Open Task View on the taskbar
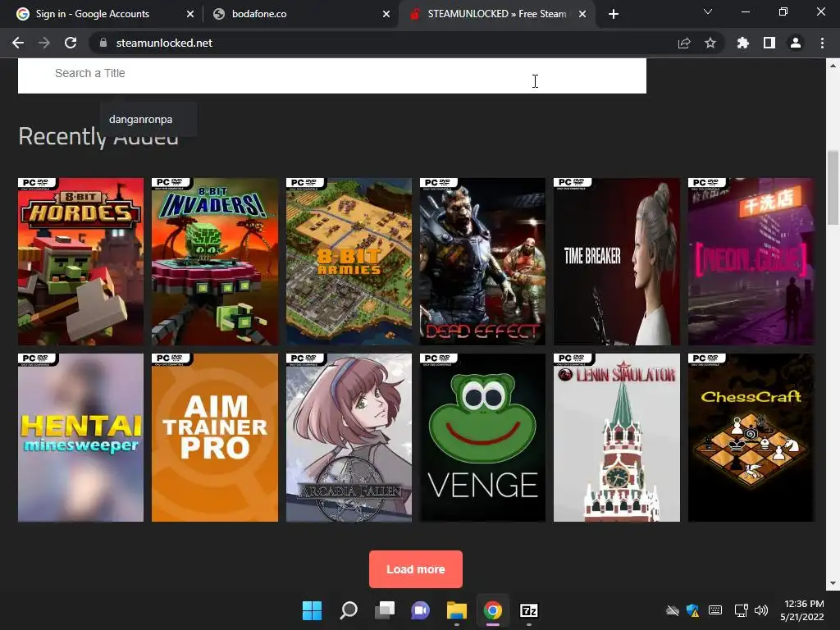The width and height of the screenshot is (840, 630). click(384, 610)
